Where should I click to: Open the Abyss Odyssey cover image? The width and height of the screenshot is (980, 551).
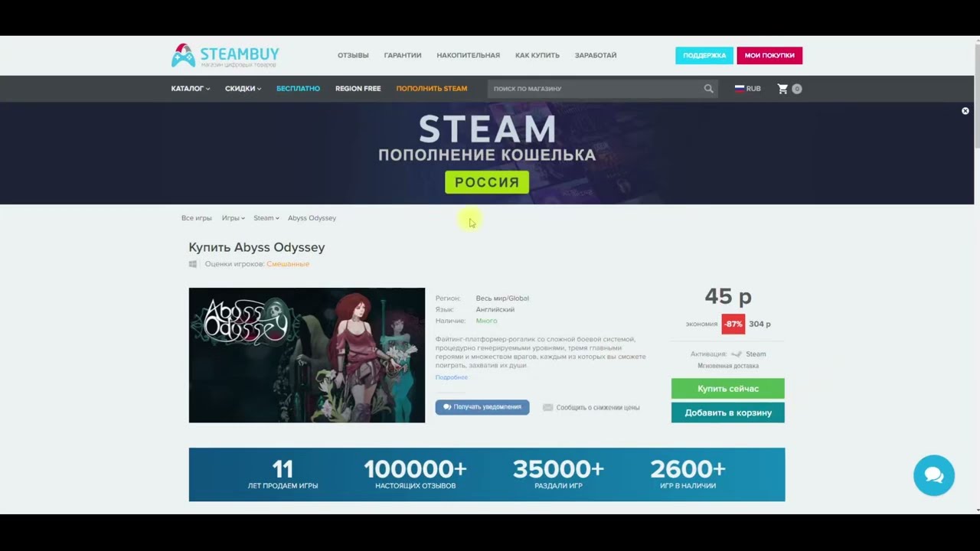point(307,355)
